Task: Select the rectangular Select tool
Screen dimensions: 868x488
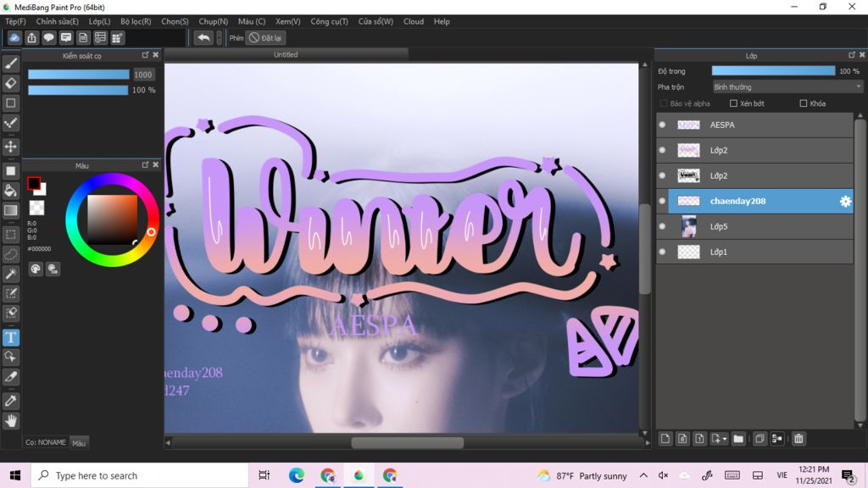Action: [x=10, y=235]
